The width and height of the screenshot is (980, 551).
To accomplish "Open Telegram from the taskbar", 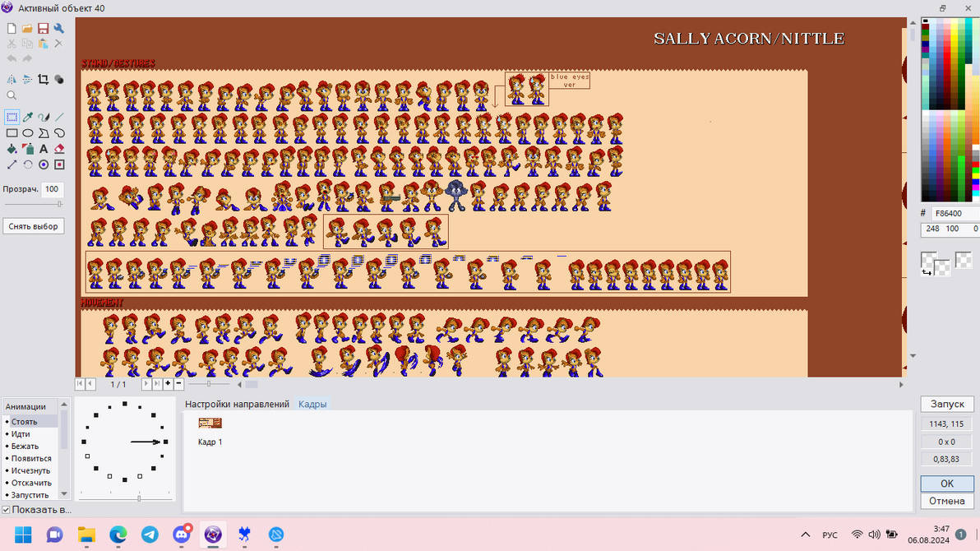I will point(150,534).
